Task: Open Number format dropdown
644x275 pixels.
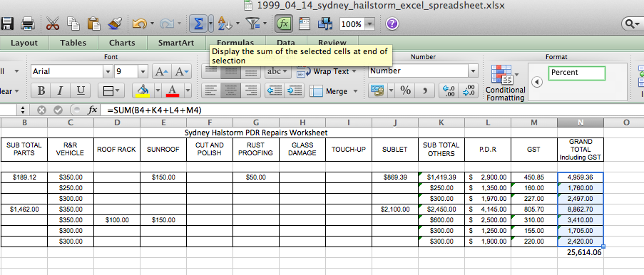Action: 473,71
